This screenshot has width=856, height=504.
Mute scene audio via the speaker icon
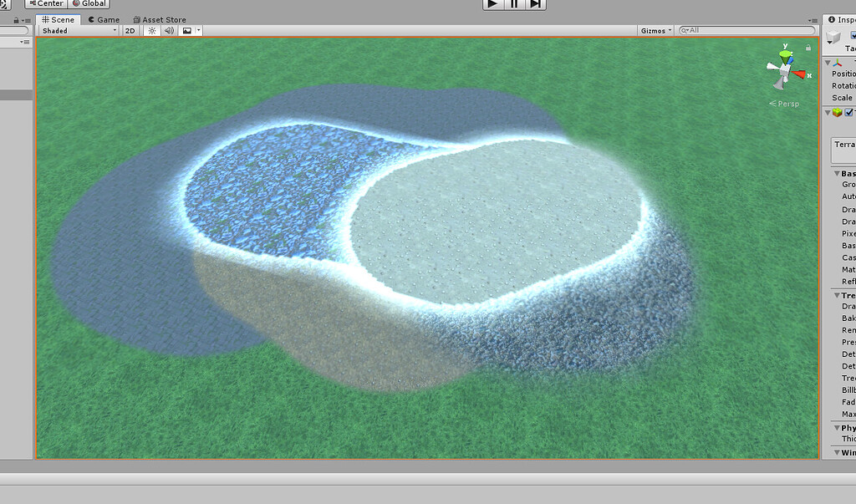coord(169,30)
